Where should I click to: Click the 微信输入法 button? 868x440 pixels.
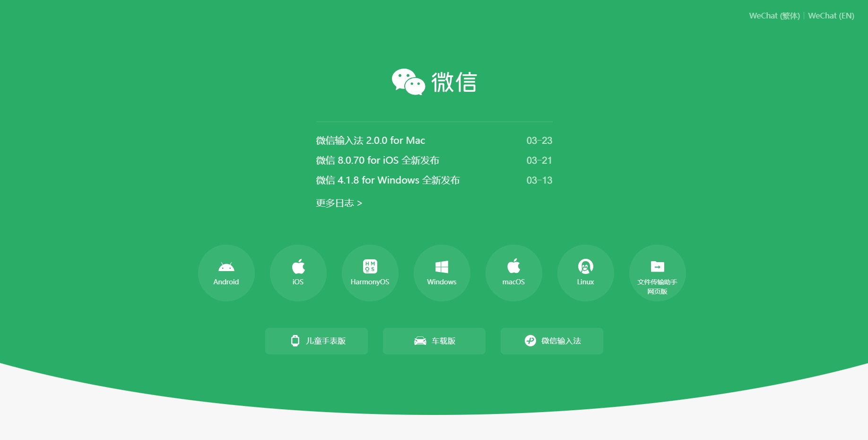(551, 341)
